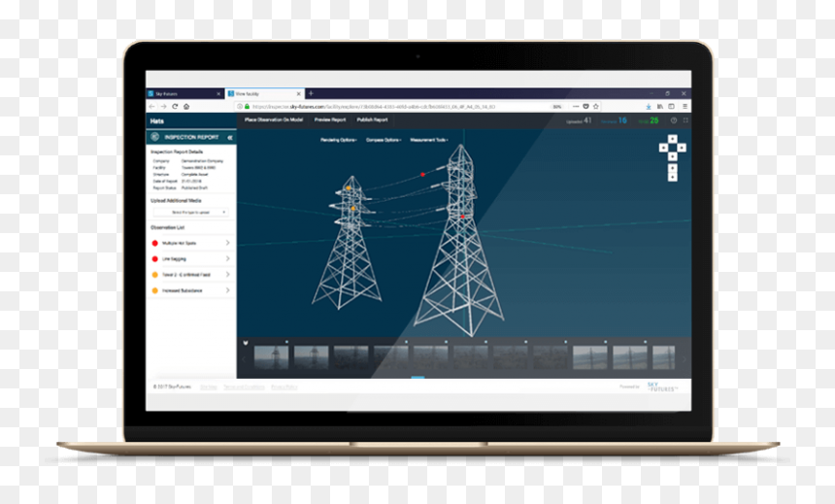Screen dimensions: 835x504
Task: Close the View facility tab
Action: pos(298,94)
